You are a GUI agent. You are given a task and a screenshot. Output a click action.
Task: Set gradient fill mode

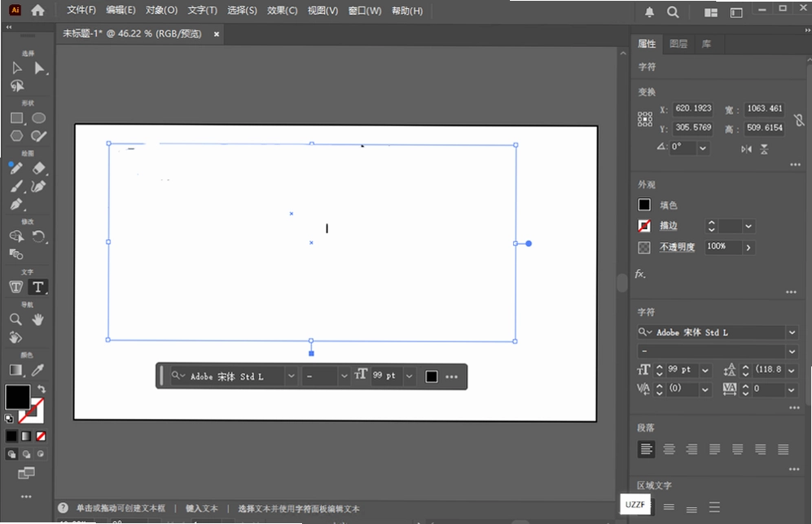pos(26,437)
